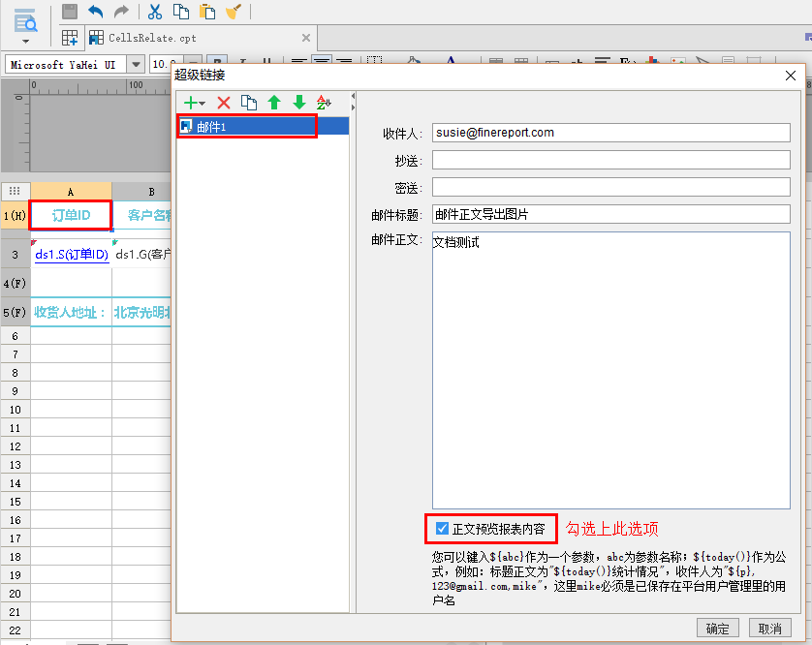Viewport: 812px width, 645px height.
Task: Undo the last action
Action: [x=96, y=12]
